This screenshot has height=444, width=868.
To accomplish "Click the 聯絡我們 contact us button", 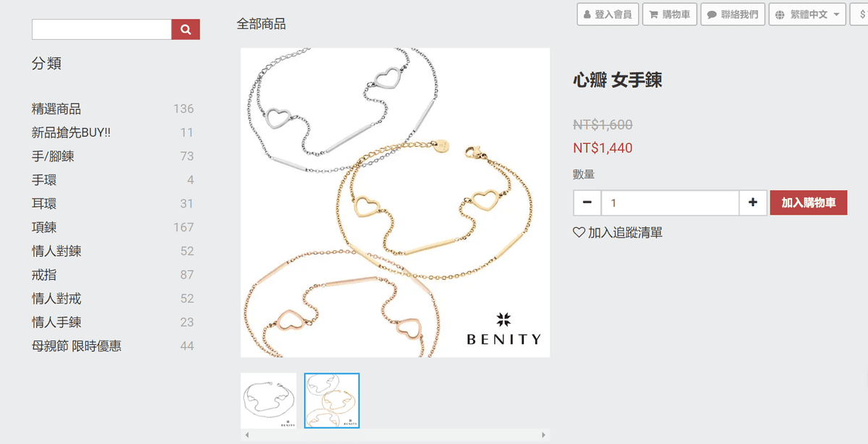I will (x=733, y=14).
